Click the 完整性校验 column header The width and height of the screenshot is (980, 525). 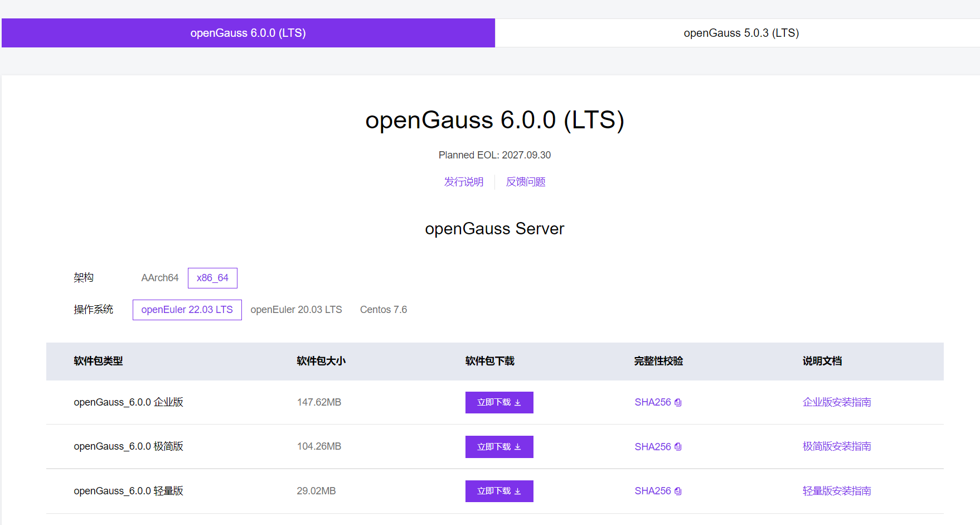click(658, 361)
